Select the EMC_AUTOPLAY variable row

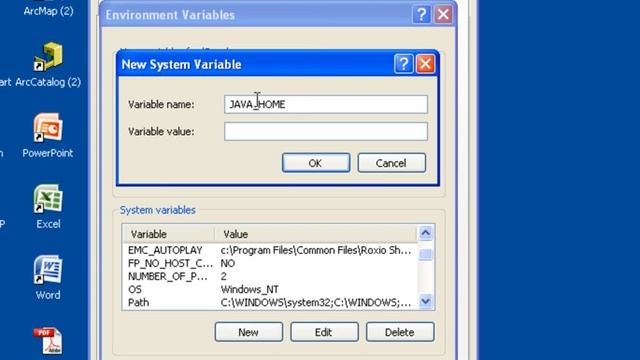click(x=269, y=250)
